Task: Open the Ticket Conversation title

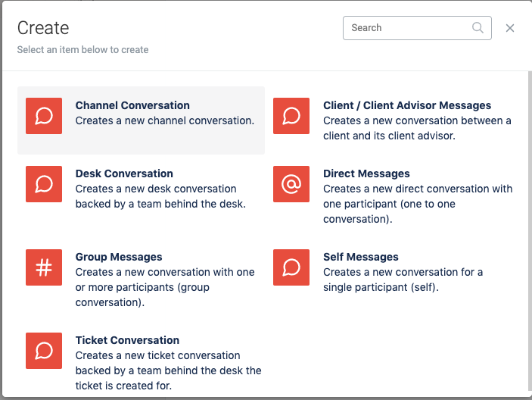Action: [127, 340]
